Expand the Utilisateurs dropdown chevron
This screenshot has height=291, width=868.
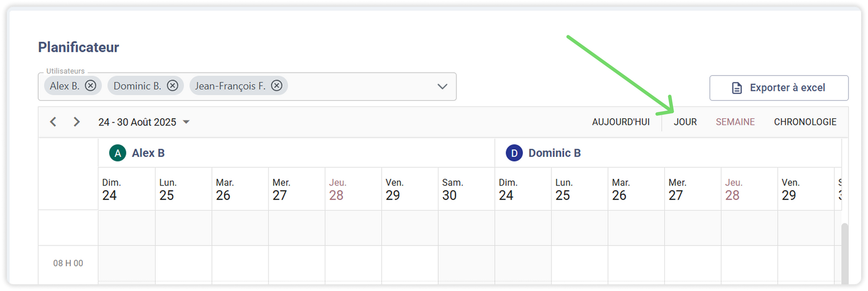pos(442,86)
